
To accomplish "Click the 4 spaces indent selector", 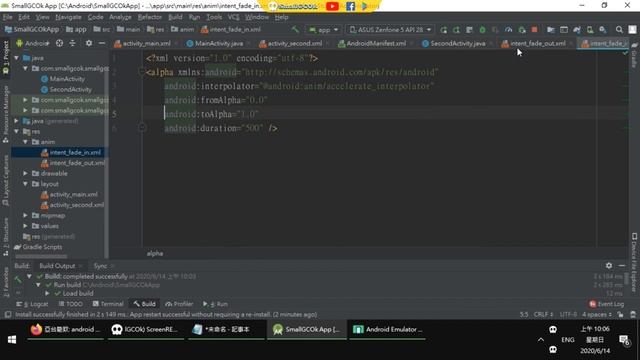I will (597, 315).
